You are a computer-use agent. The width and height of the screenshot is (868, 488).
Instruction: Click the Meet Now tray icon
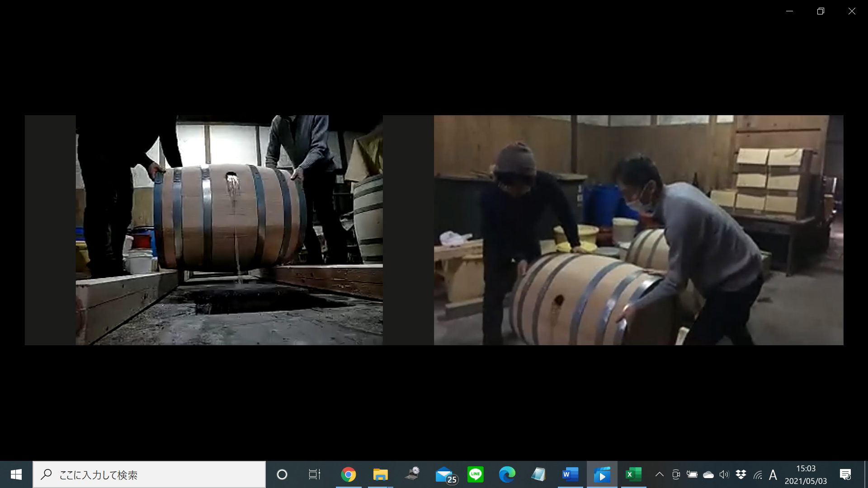676,474
